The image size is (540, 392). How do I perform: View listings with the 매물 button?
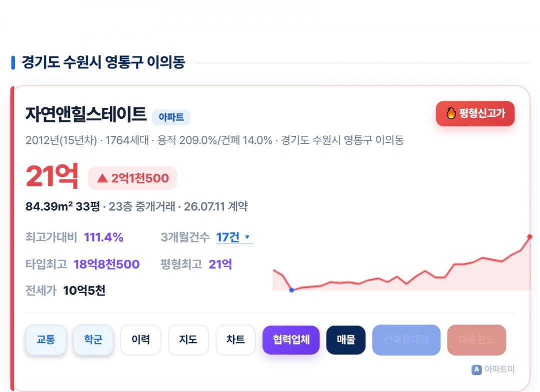pyautogui.click(x=346, y=340)
